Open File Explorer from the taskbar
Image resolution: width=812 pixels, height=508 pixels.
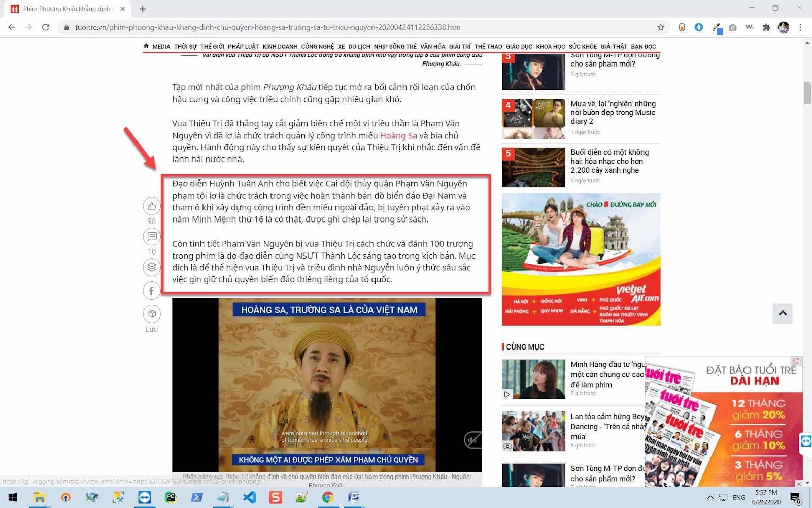point(39,497)
